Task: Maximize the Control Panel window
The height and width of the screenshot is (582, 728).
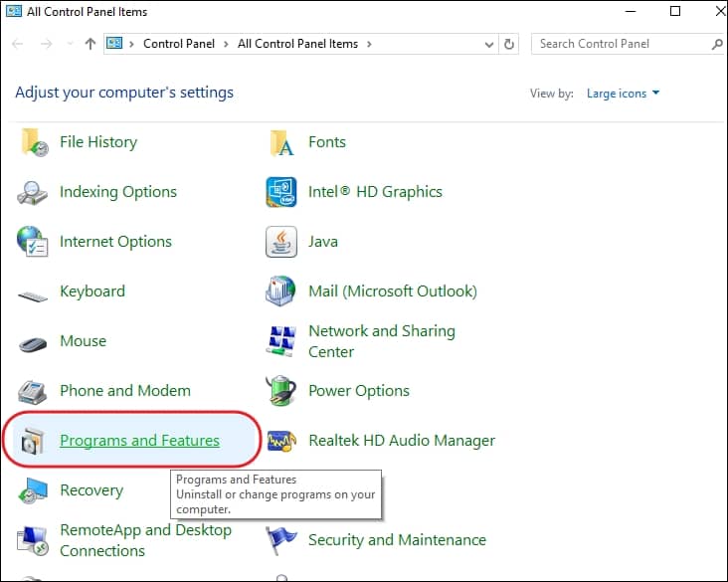Action: [x=675, y=11]
